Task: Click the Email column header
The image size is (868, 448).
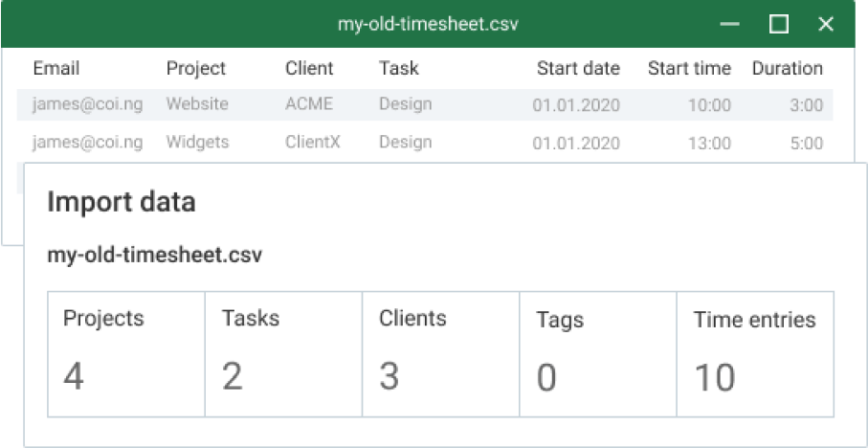Action: pos(56,69)
